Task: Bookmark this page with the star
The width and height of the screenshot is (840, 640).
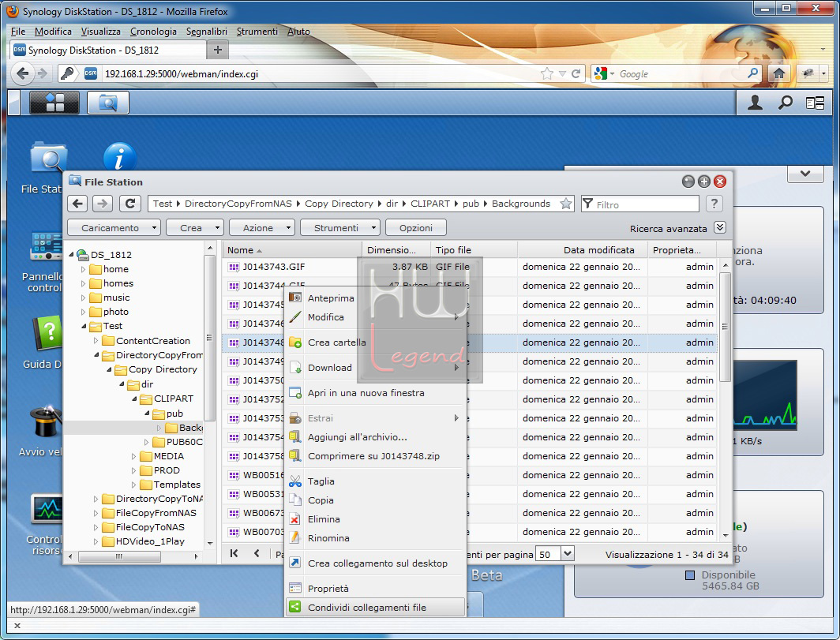Action: point(547,74)
